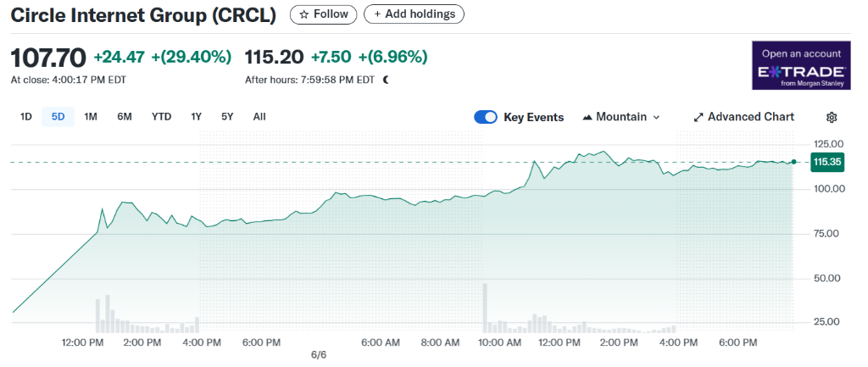Switch to the 6M range
The width and height of the screenshot is (868, 367).
pyautogui.click(x=124, y=117)
